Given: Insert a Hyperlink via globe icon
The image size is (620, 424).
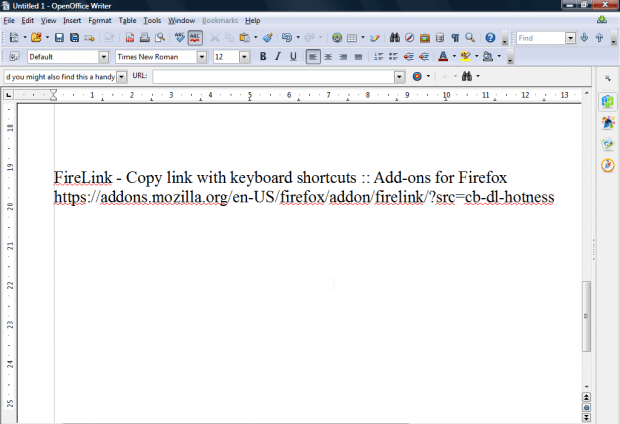Looking at the screenshot, I should click(x=337, y=38).
